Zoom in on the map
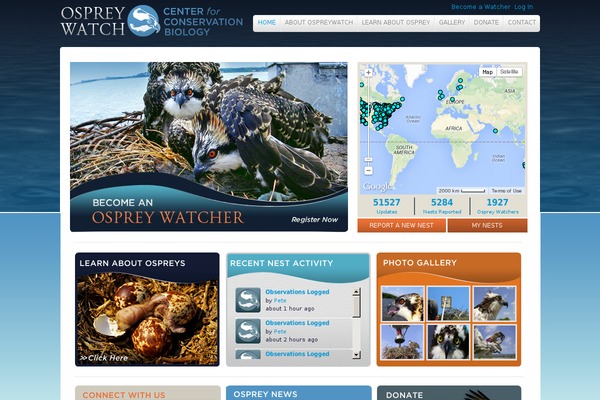The width and height of the screenshot is (600, 400). (x=368, y=72)
